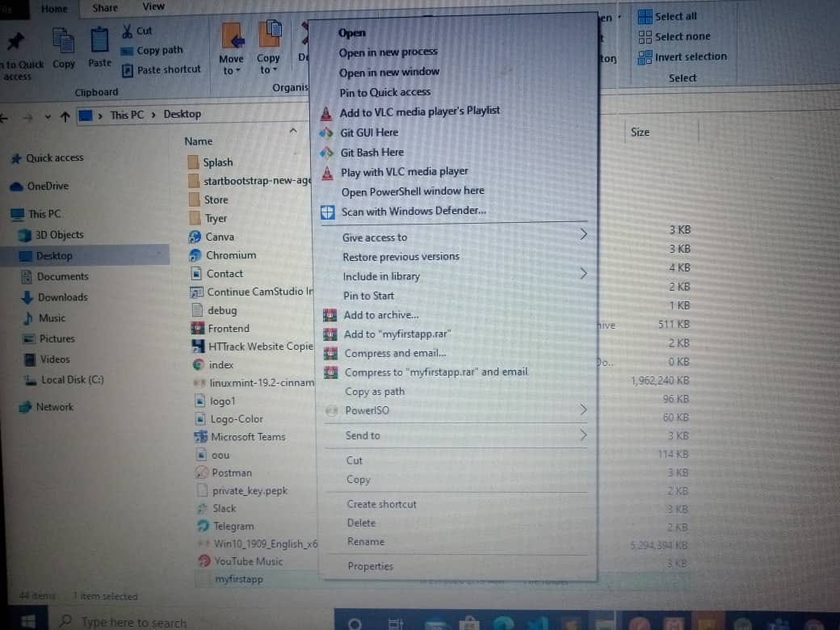The image size is (840, 630).
Task: Select the Frontend archive icon
Action: [x=198, y=328]
